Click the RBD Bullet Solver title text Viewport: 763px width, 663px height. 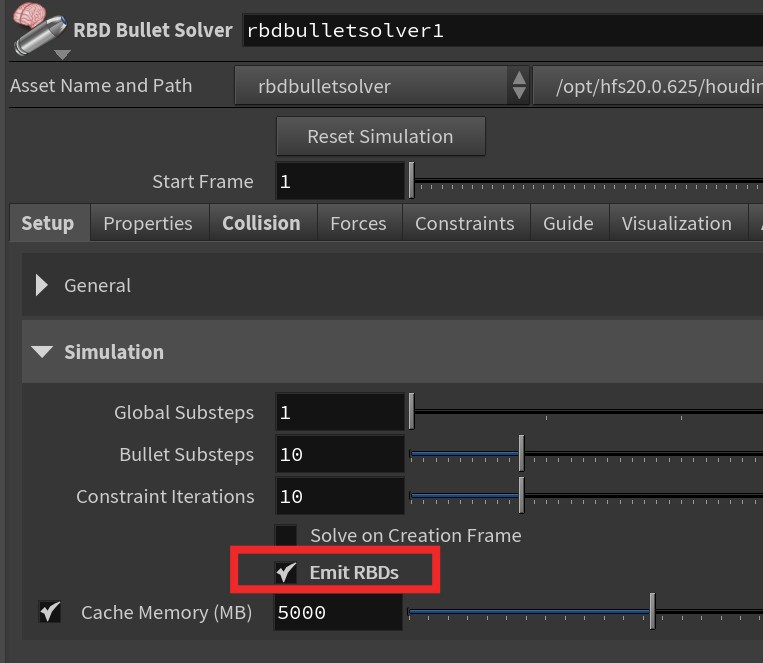point(153,30)
